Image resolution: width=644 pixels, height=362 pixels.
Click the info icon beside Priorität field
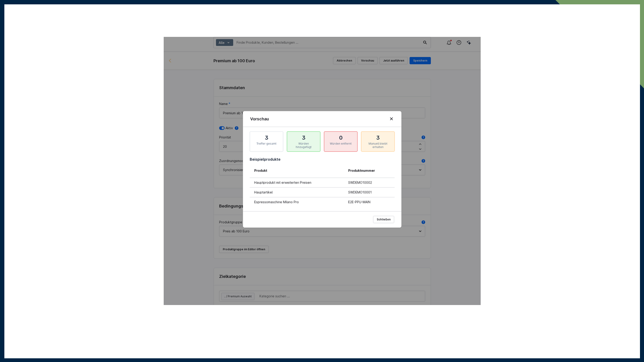coord(423,137)
